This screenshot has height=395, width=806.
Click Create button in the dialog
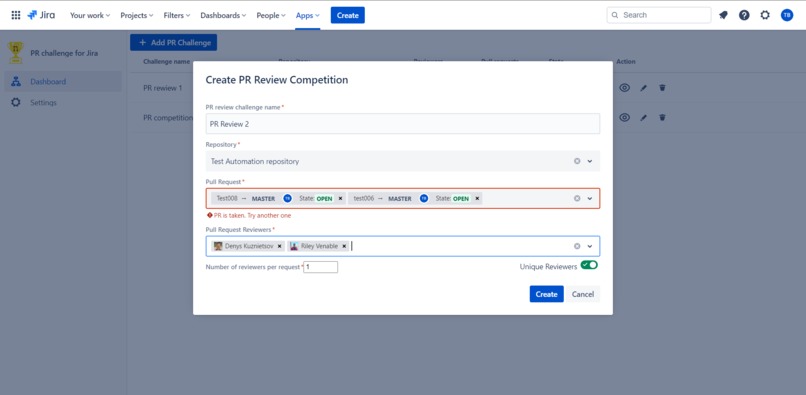(546, 294)
